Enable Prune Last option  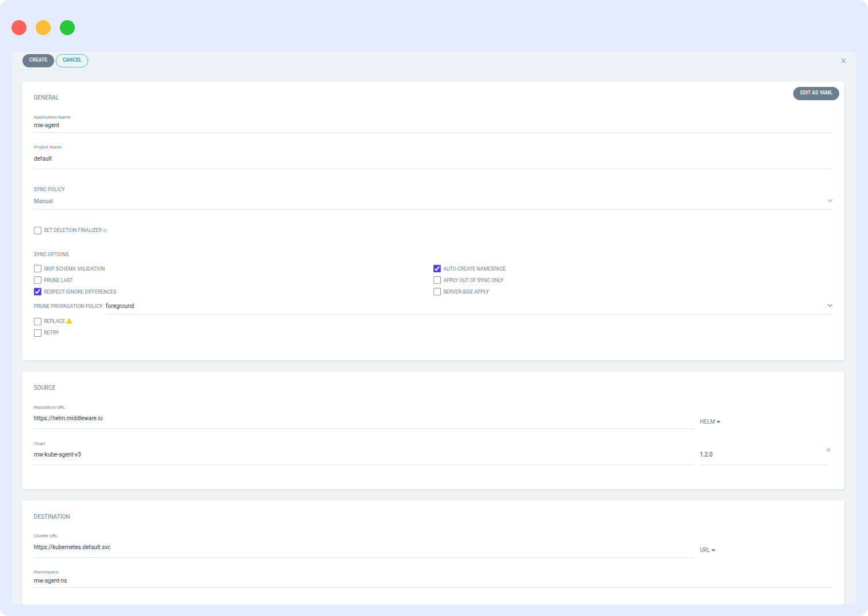37,280
